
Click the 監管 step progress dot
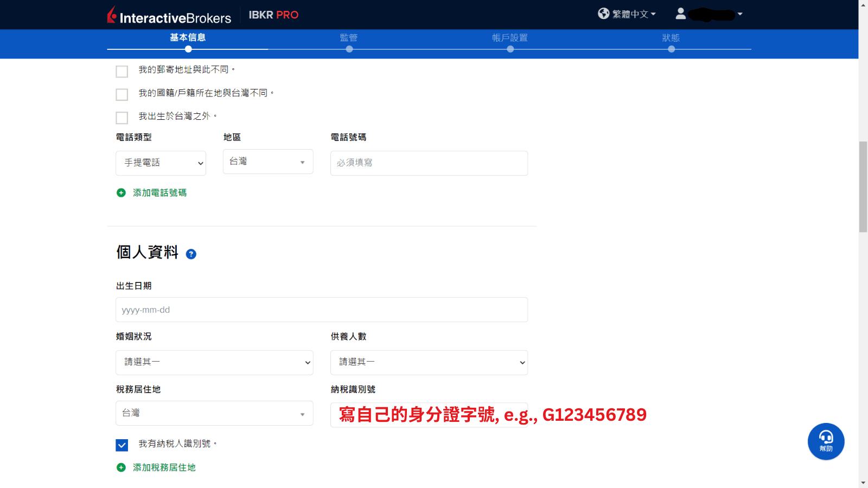[349, 49]
